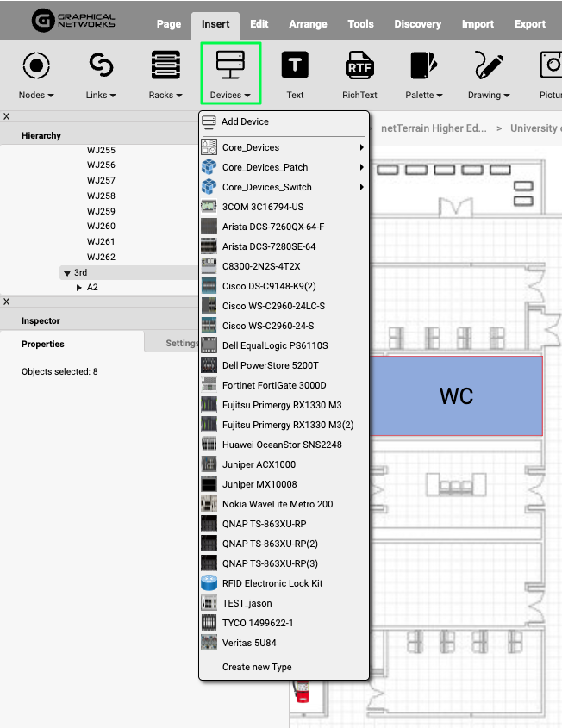Click the Nodes toolbar icon
Screen dimensions: 562x728
coord(35,66)
